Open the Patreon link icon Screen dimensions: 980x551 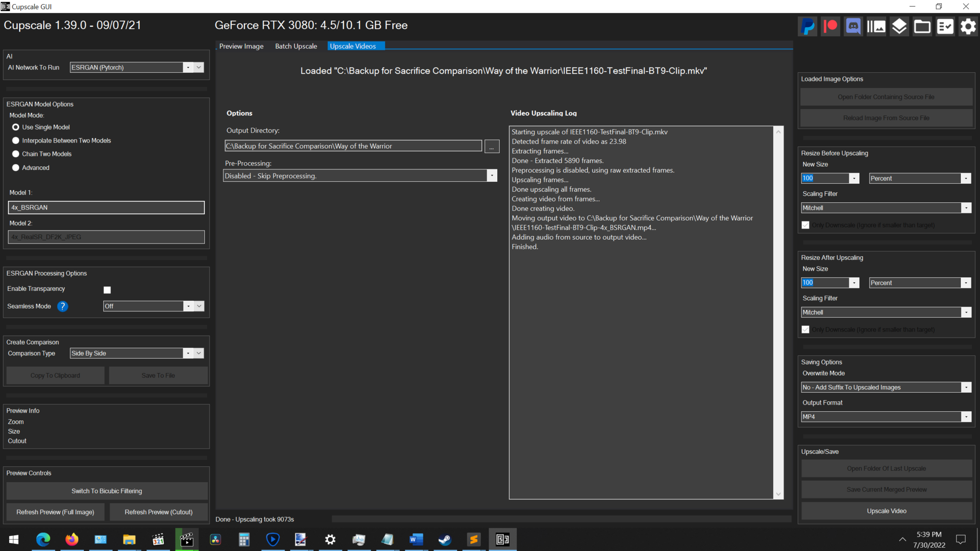(830, 26)
